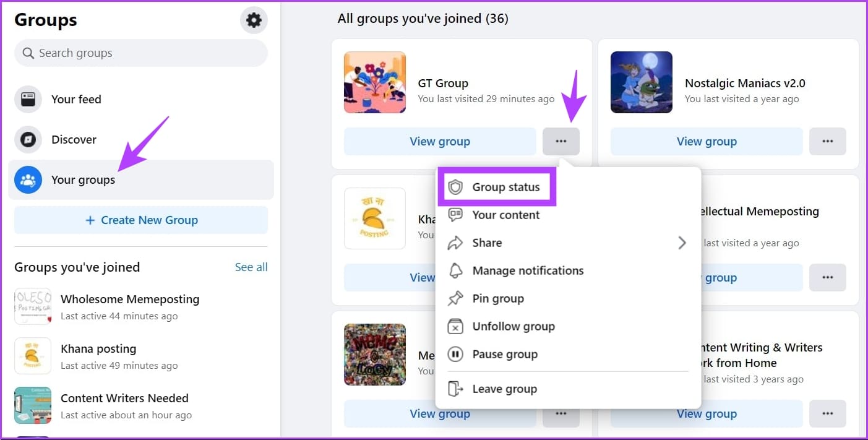Enable Pause group for GT Group
Image resolution: width=868 pixels, height=440 pixels.
point(505,354)
